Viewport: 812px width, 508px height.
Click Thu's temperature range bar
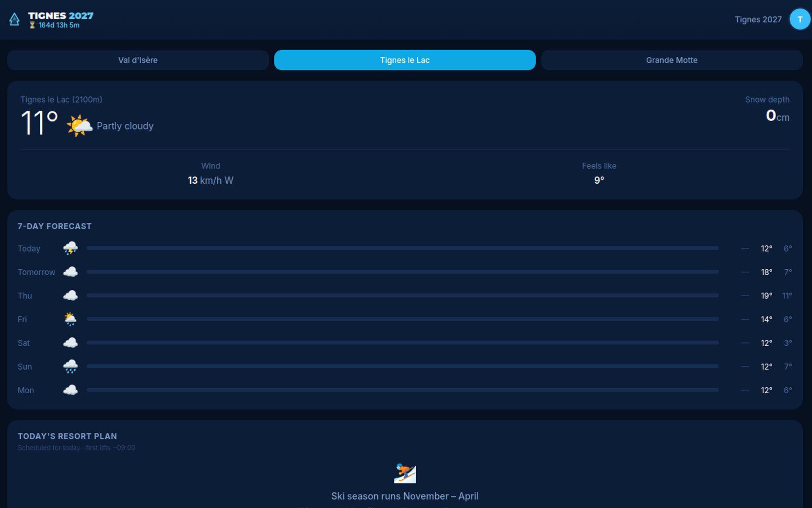click(403, 296)
